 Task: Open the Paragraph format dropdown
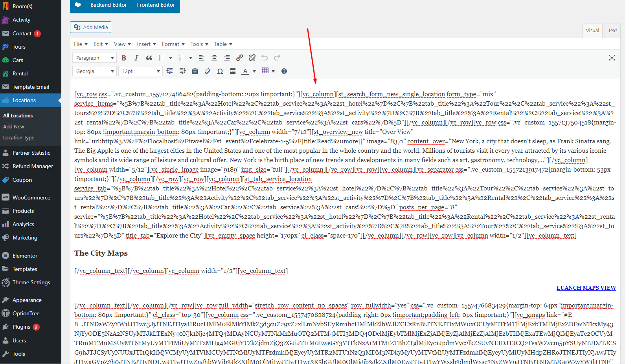tap(94, 58)
